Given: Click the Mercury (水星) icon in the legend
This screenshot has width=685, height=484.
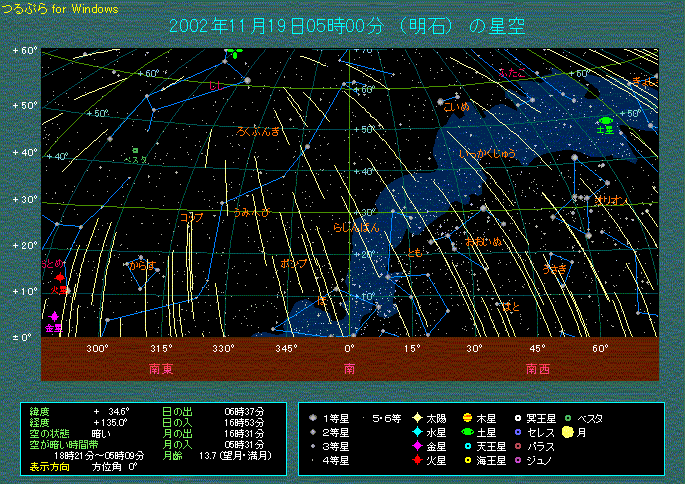Looking at the screenshot, I should 415,432.
